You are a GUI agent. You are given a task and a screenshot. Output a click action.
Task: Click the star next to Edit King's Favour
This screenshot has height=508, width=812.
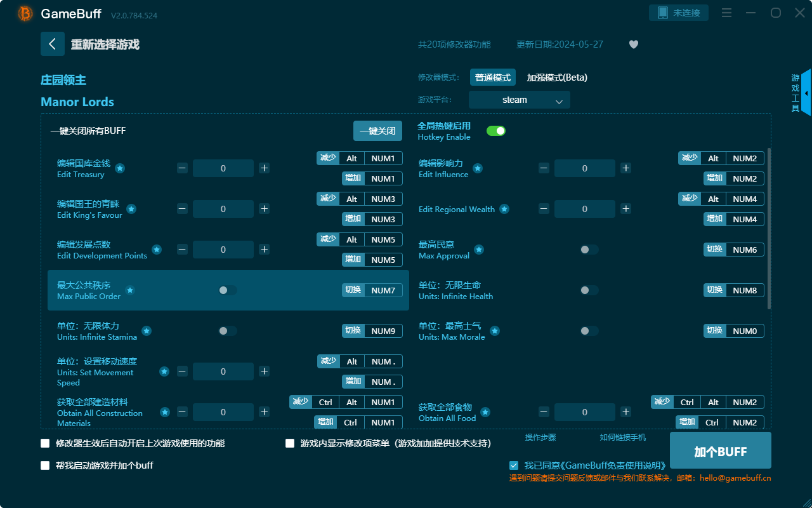click(x=131, y=209)
